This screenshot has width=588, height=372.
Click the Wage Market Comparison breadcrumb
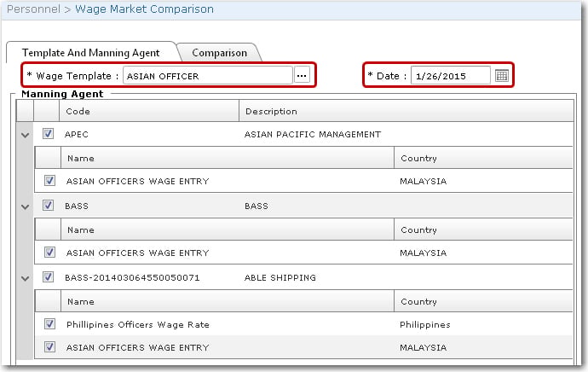pos(144,9)
